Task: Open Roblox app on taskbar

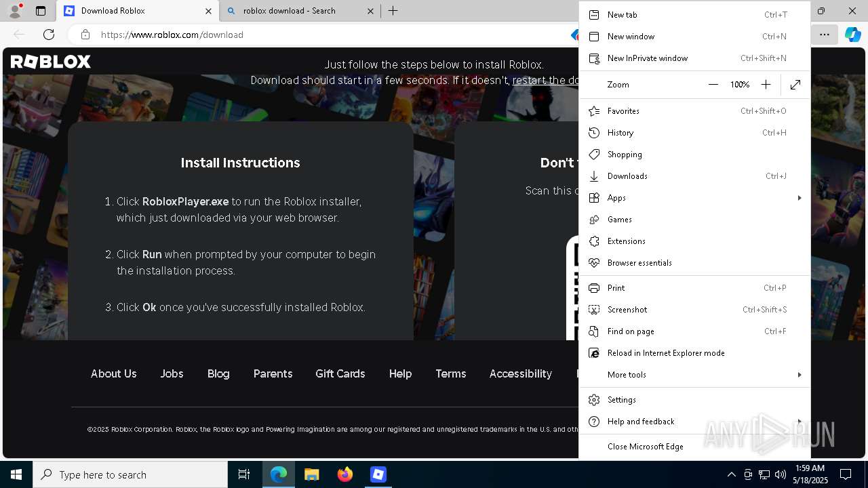Action: click(378, 474)
